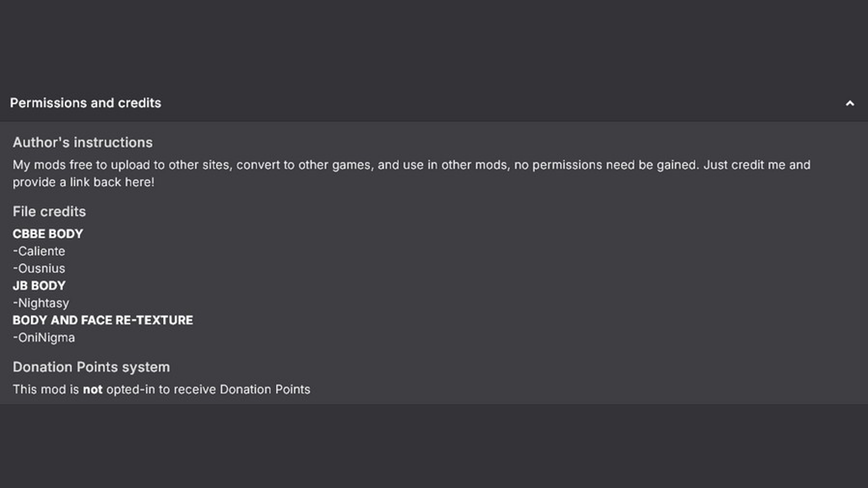Click the File credits heading
The image size is (868, 488).
coord(49,212)
